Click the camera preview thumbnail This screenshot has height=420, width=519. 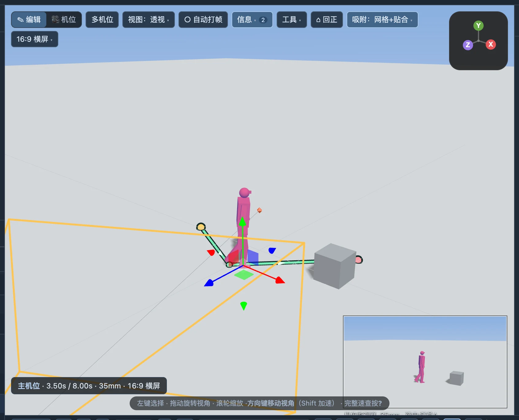coord(425,362)
